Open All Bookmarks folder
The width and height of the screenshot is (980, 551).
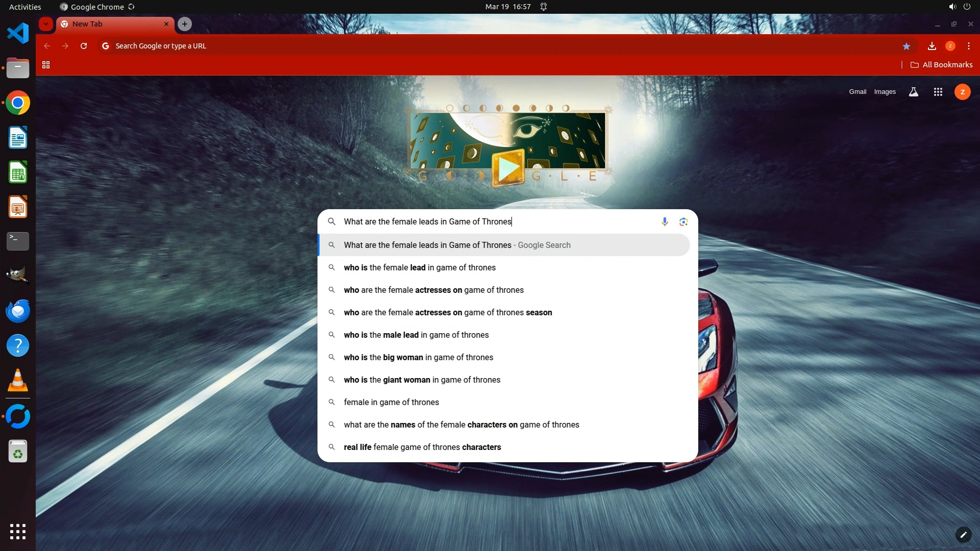[x=942, y=65]
